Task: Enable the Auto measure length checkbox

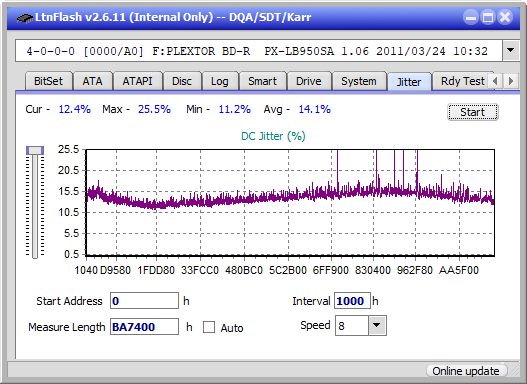Action: (x=209, y=327)
